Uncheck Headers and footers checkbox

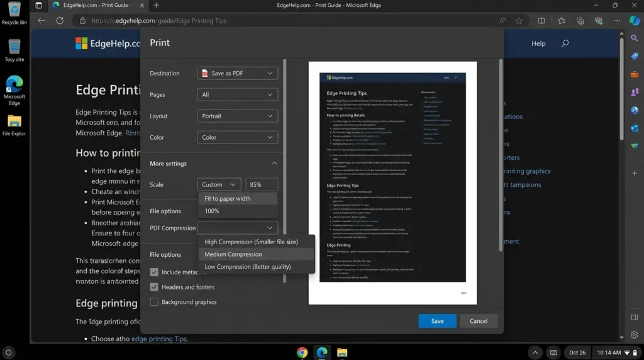[154, 287]
